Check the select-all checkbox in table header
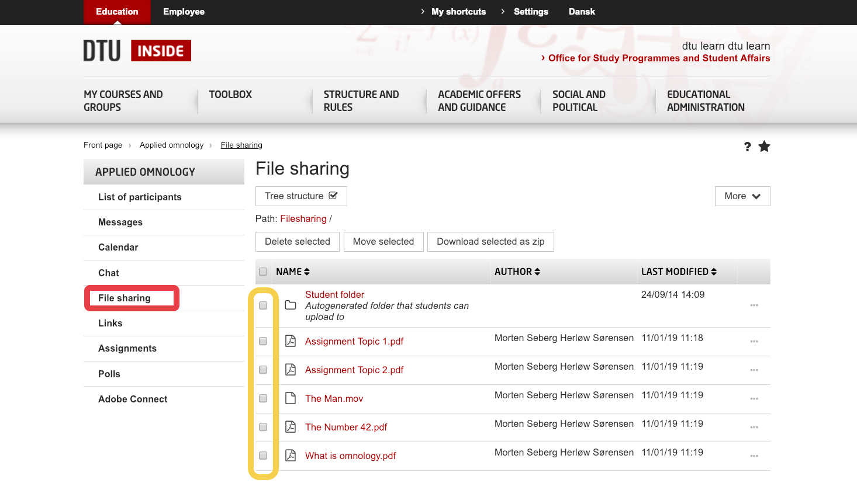This screenshot has width=857, height=504. point(263,272)
